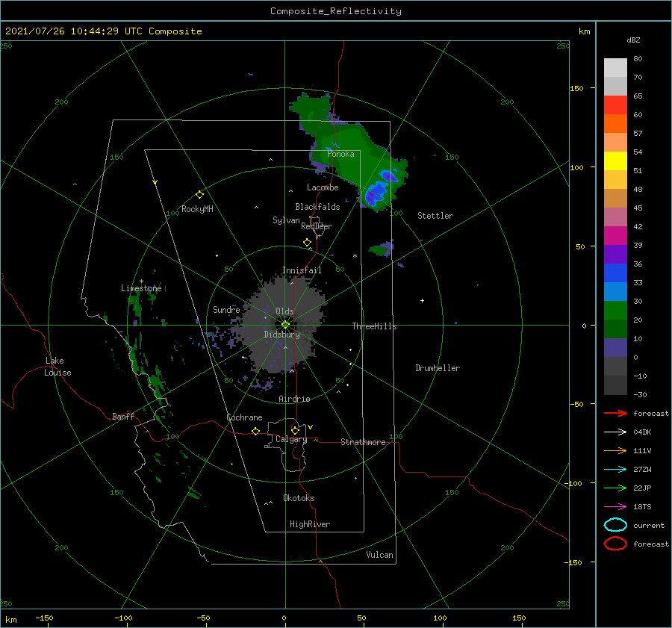The width and height of the screenshot is (672, 628).
Task: Select the red 60-65 dBZ swatch
Action: (615, 105)
